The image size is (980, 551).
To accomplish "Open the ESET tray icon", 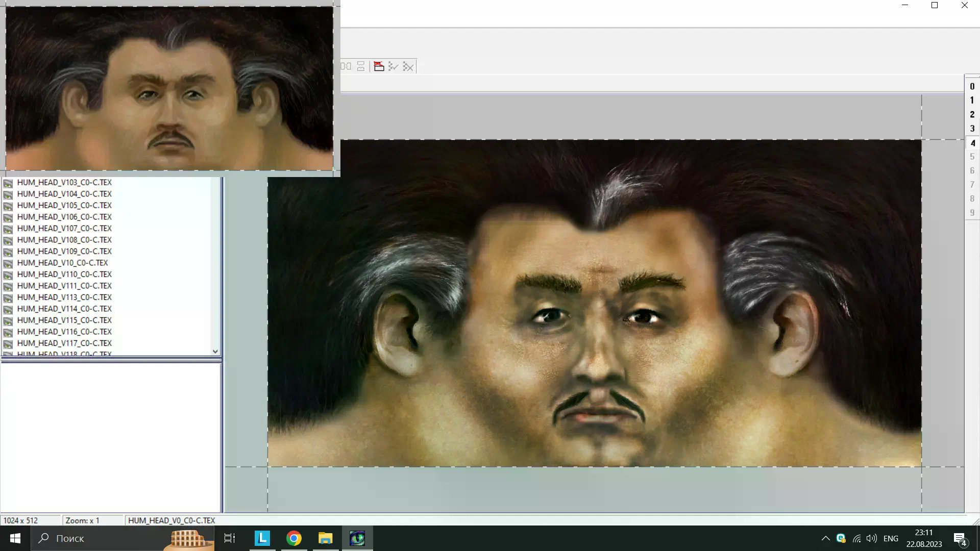I will pos(841,538).
